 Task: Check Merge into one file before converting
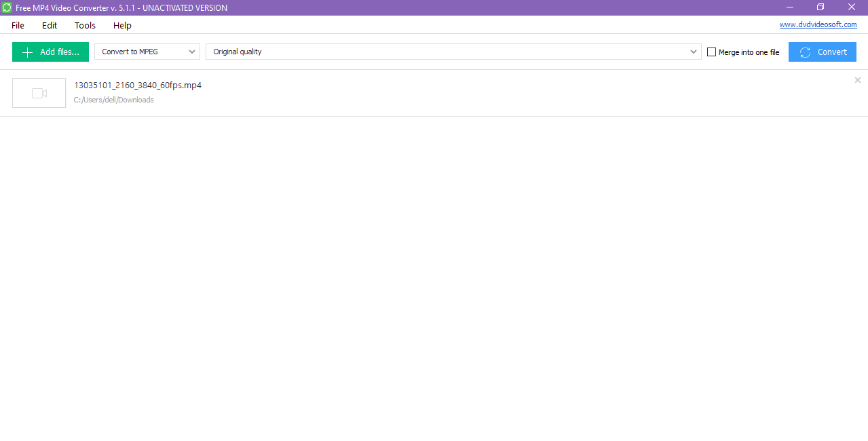tap(711, 52)
